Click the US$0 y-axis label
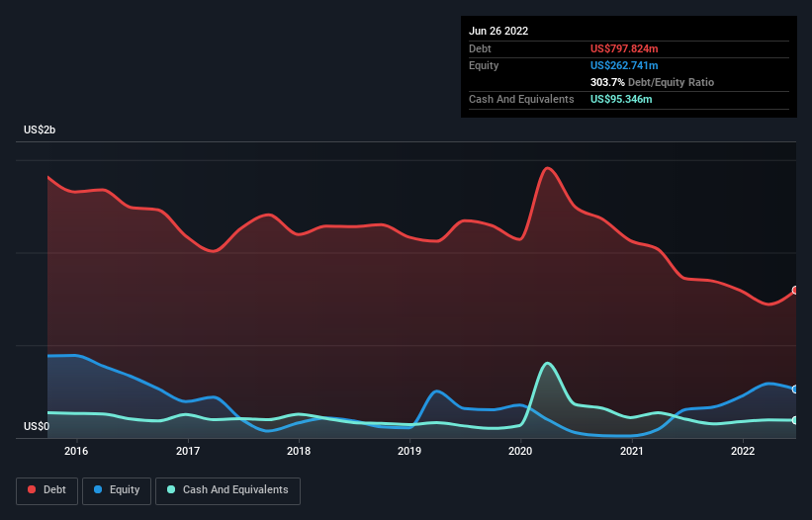The height and width of the screenshot is (520, 812). pyautogui.click(x=37, y=426)
